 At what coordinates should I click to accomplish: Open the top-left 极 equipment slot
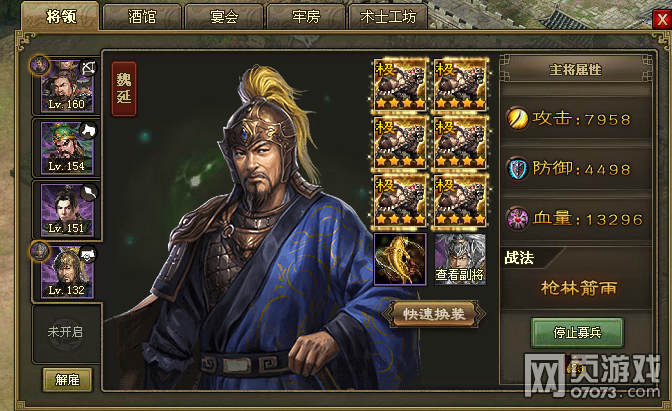click(400, 85)
